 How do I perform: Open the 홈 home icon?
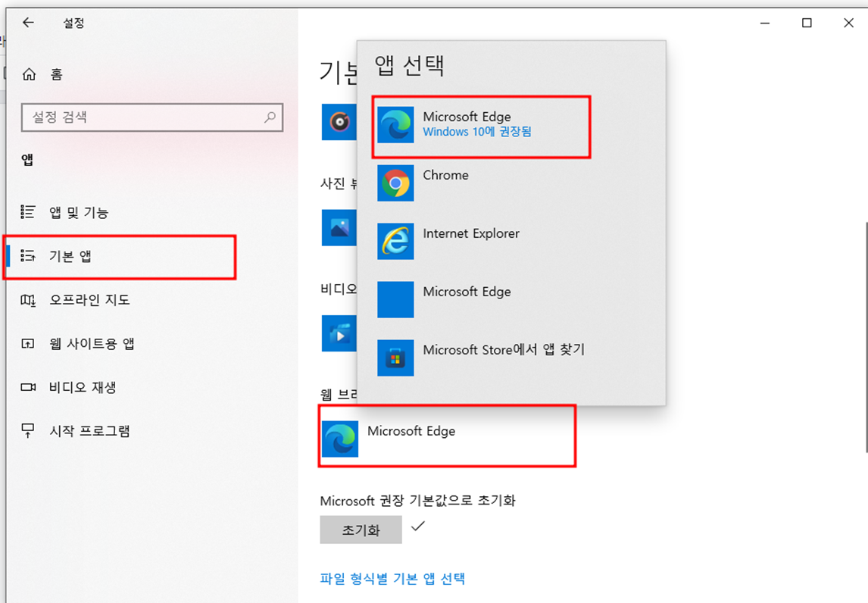(29, 74)
